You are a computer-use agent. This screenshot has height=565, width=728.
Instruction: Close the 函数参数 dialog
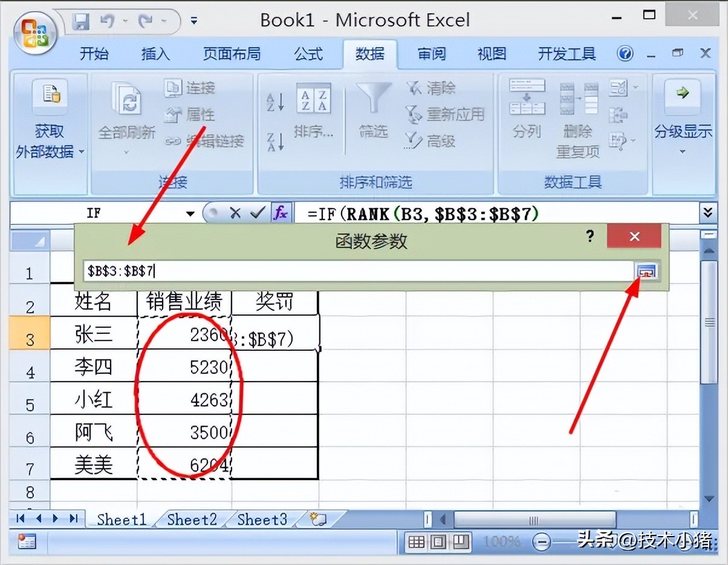click(x=634, y=237)
